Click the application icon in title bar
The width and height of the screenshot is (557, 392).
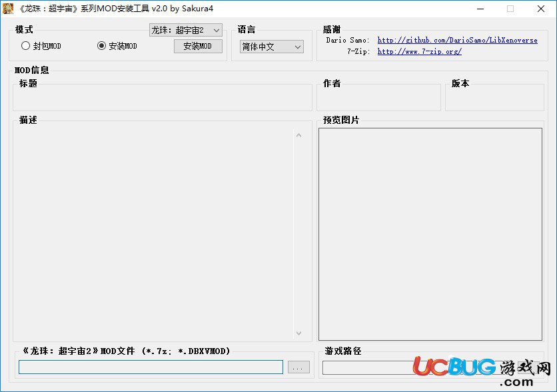(8, 9)
